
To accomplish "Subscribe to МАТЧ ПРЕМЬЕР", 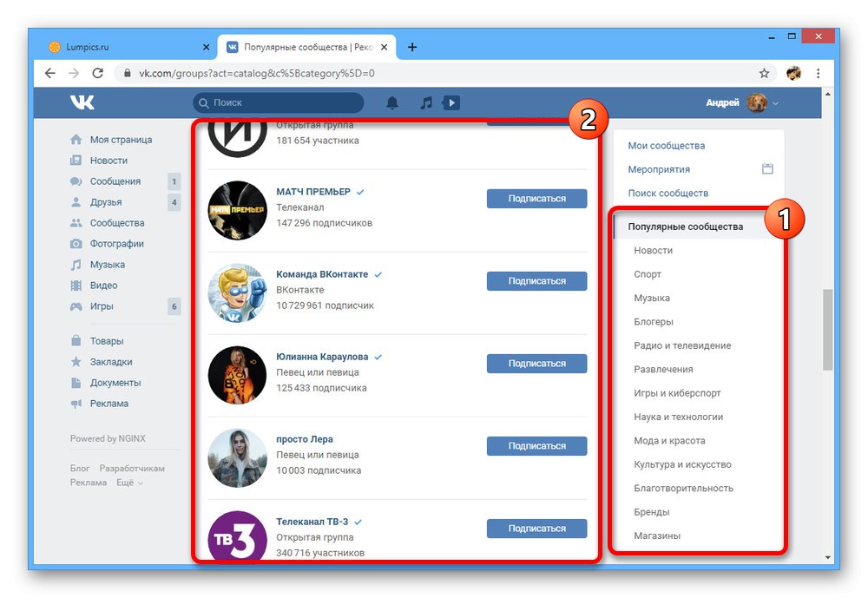I will [536, 199].
